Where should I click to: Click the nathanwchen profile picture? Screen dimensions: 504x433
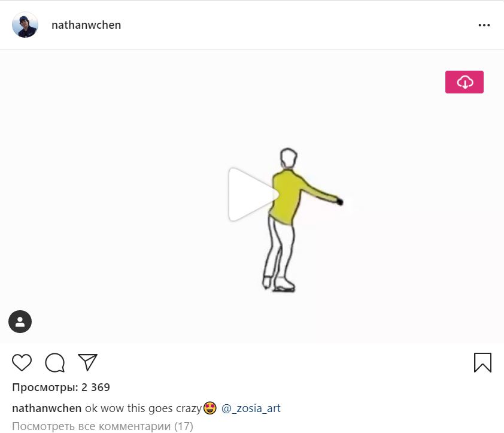click(25, 25)
